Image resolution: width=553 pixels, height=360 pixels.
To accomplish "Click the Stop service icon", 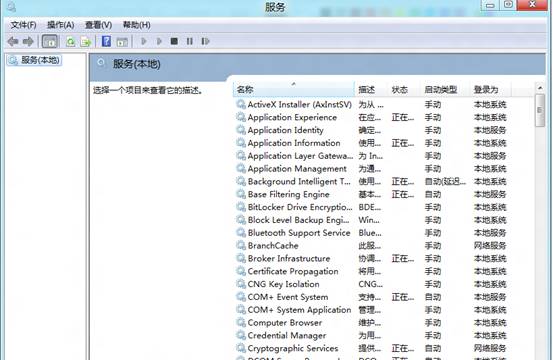I will point(174,41).
